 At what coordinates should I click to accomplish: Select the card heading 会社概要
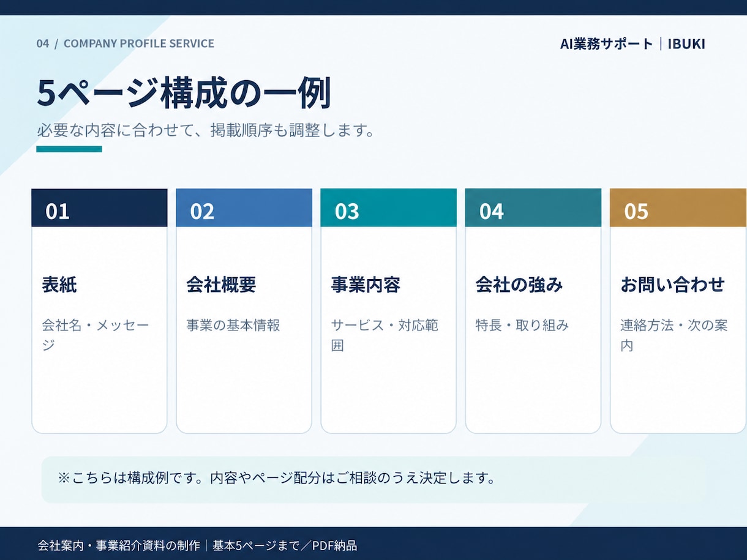pyautogui.click(x=221, y=285)
